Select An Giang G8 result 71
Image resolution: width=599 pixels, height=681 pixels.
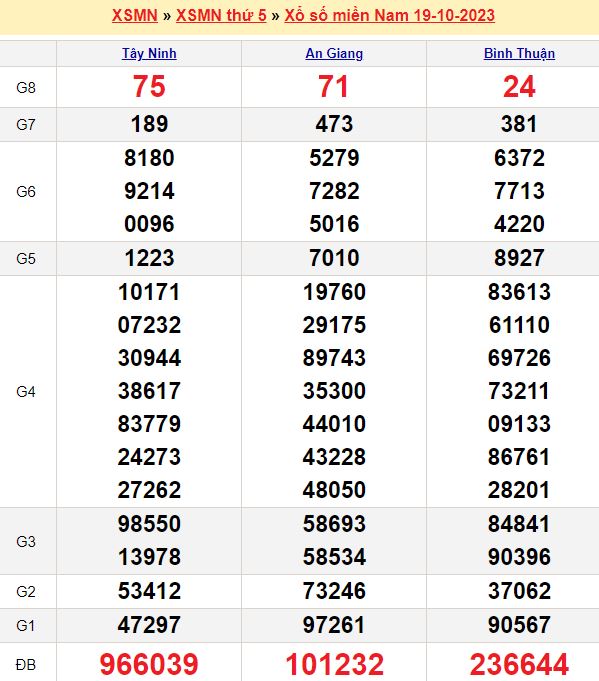[334, 86]
